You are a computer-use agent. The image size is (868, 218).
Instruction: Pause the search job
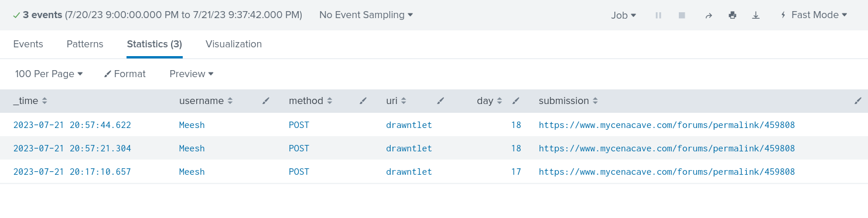(x=658, y=15)
